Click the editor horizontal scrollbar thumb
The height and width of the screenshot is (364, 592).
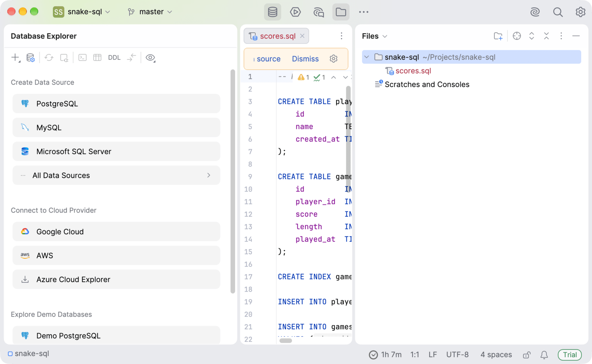(x=285, y=341)
